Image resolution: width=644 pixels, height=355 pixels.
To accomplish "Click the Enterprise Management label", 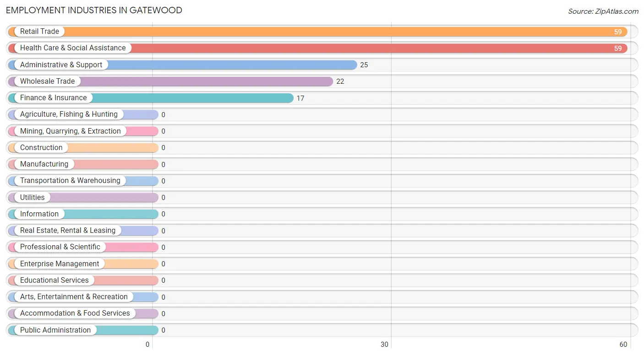I will tap(60, 264).
